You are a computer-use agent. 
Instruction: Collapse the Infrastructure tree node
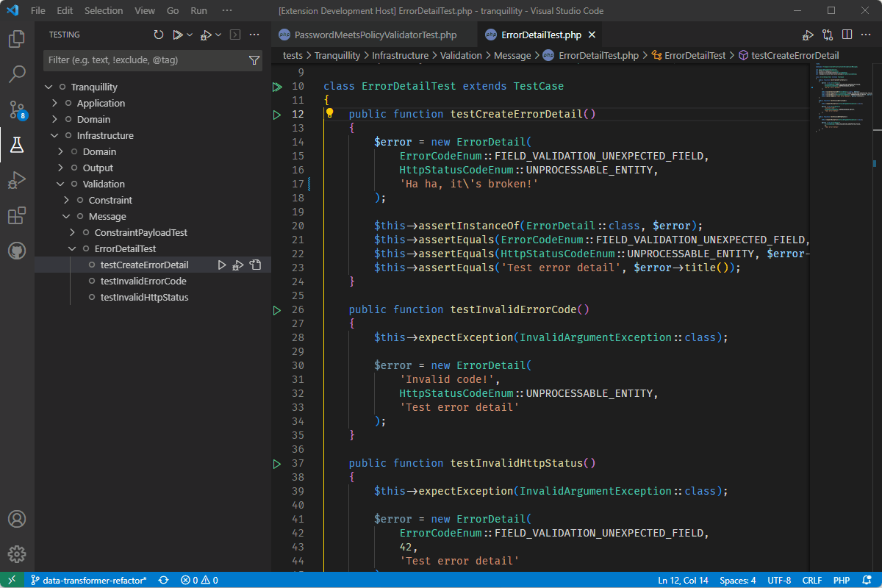point(54,136)
